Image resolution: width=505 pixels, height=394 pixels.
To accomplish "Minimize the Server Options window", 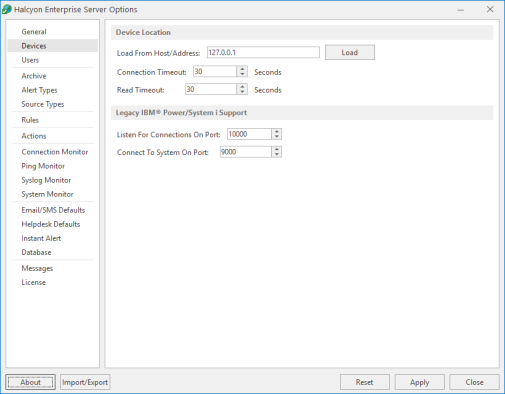I will click(x=461, y=10).
